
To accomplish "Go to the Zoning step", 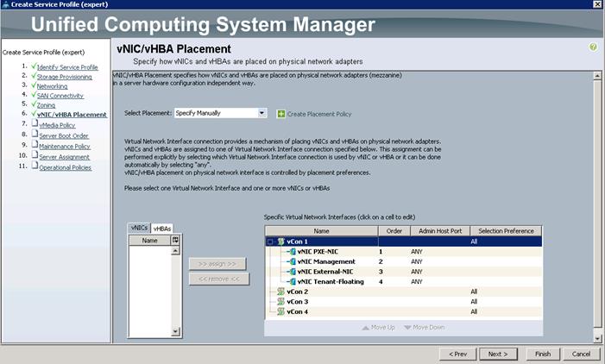I will tap(46, 105).
